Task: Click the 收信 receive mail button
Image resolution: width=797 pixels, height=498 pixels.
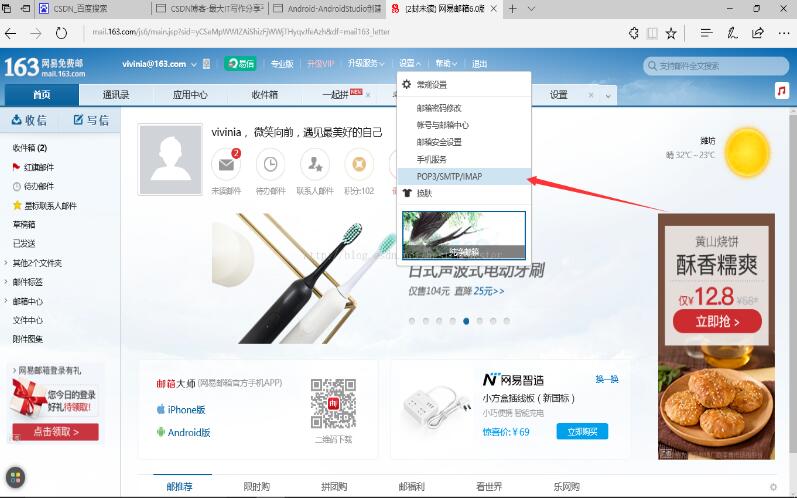Action: pyautogui.click(x=29, y=120)
